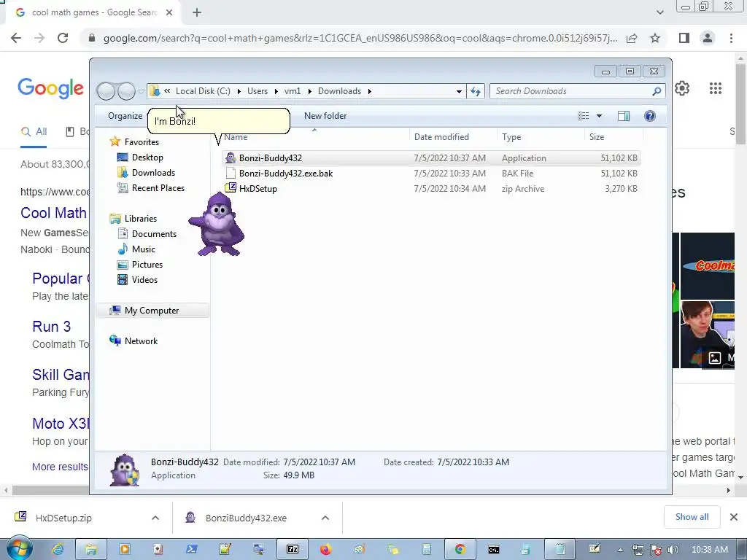The image size is (747, 560).
Task: Click the Chrome address bar URL
Action: [360, 38]
